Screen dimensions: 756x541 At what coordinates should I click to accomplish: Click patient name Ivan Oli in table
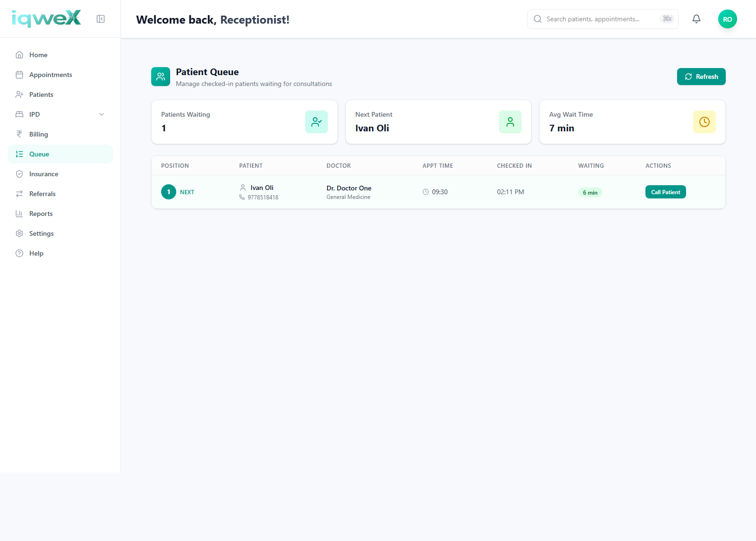click(x=262, y=188)
